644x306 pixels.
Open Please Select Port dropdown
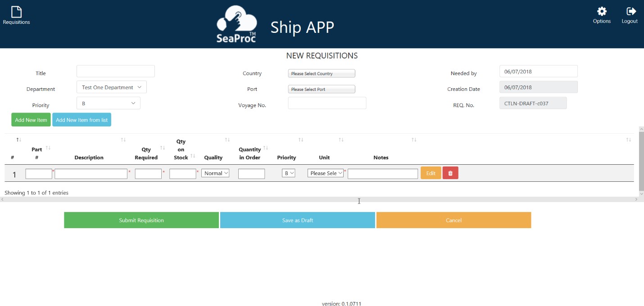click(322, 89)
